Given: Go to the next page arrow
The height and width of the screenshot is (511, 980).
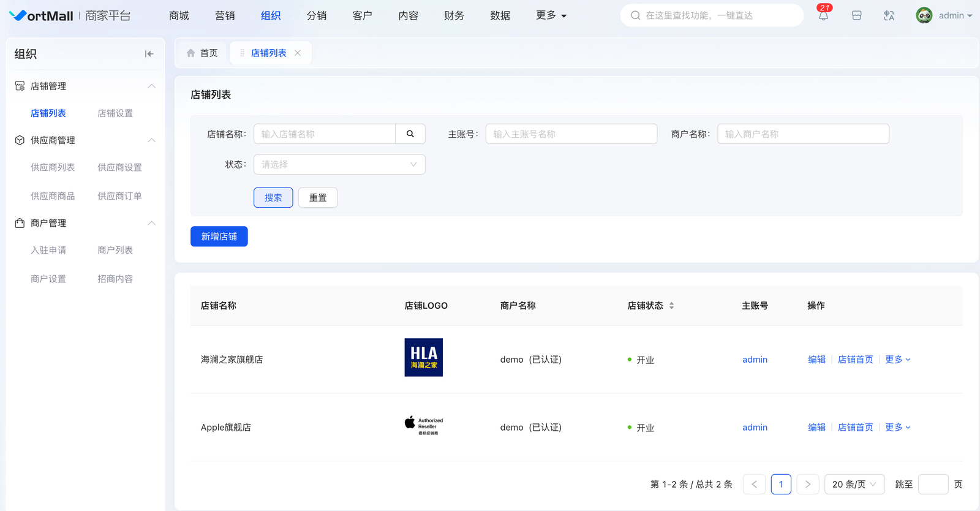Looking at the screenshot, I should pyautogui.click(x=807, y=485).
